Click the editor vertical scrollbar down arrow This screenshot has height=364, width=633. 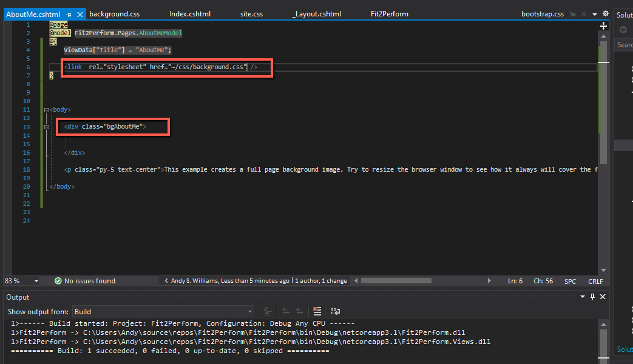tap(603, 270)
